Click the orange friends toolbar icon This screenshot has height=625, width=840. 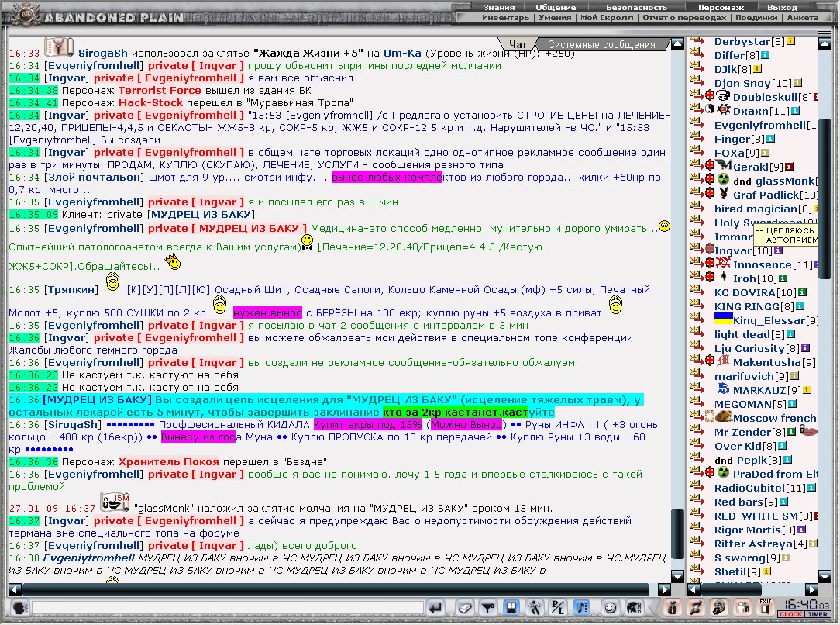[x=742, y=607]
